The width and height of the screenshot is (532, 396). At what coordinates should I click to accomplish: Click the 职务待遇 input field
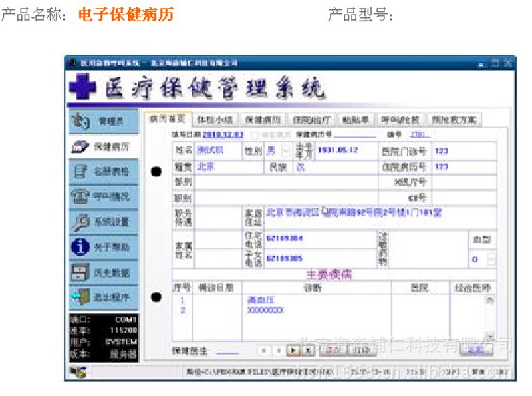point(218,218)
